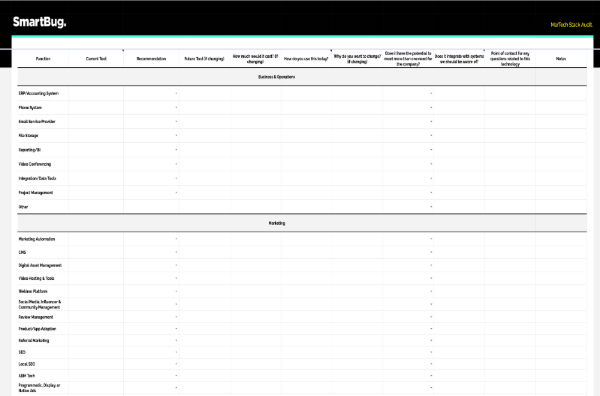This screenshot has height=396, width=600.
Task: Select the Local SEO row label
Action: (x=27, y=364)
